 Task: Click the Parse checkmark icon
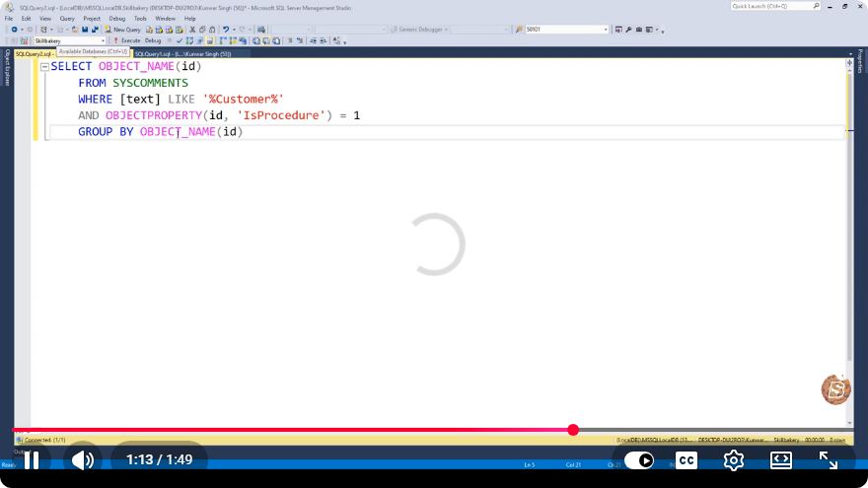coord(179,40)
